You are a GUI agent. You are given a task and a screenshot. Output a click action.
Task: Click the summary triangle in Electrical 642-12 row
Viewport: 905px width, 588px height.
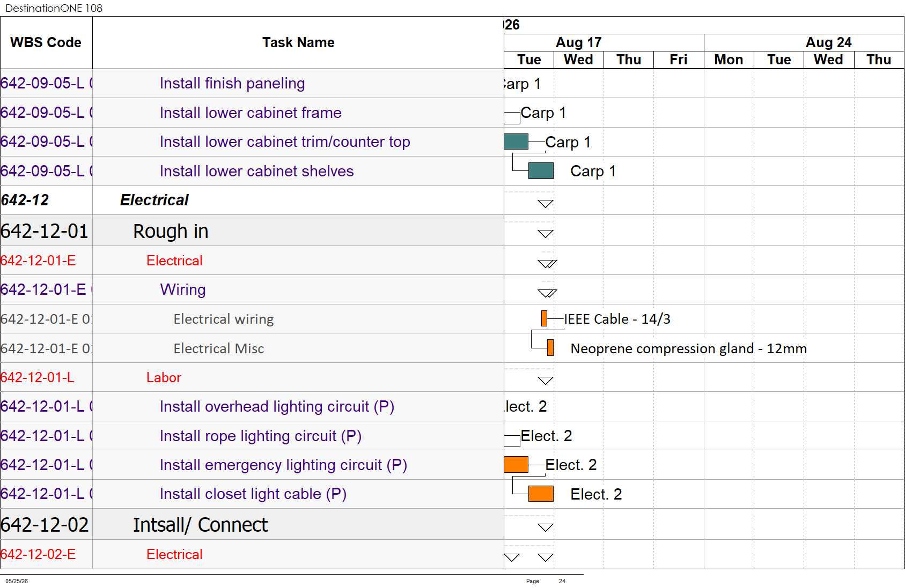coord(546,204)
